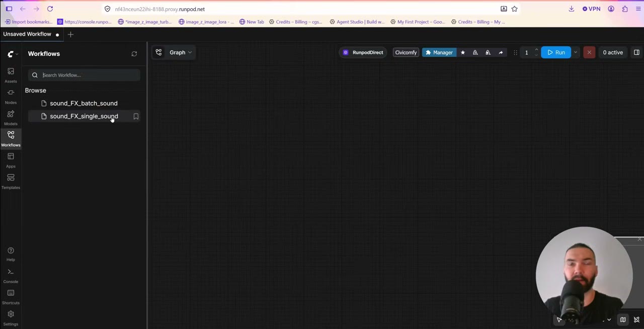Image resolution: width=644 pixels, height=329 pixels.
Task: Refresh the Workflows list
Action: pos(134,54)
